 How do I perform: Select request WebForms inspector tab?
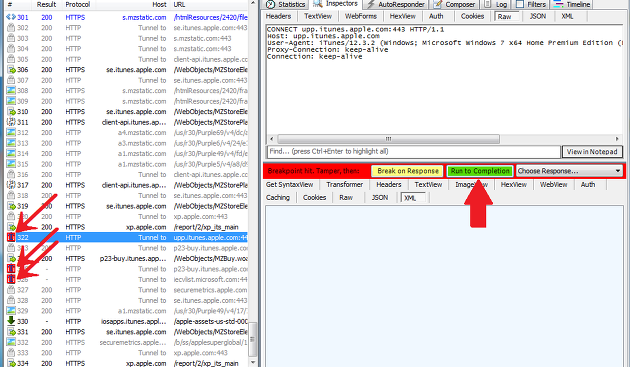(x=361, y=16)
